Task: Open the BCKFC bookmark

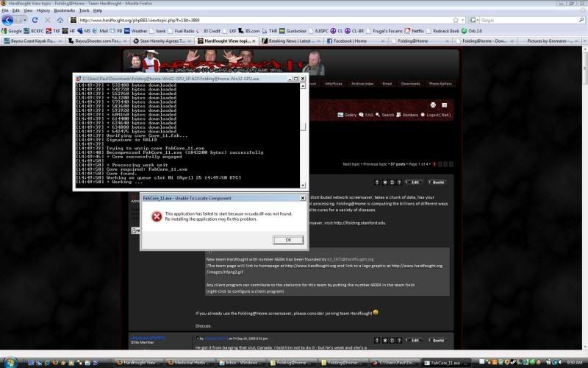Action: 34,31
